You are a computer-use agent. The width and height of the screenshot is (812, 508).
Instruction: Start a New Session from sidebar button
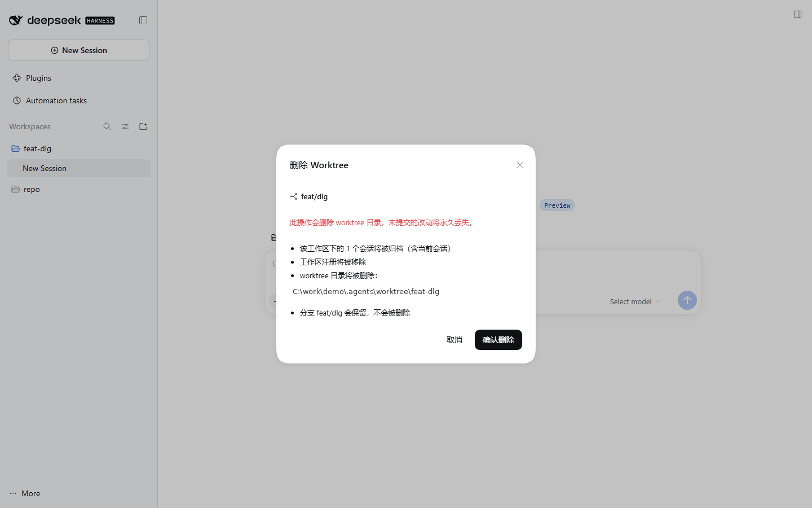(x=79, y=50)
